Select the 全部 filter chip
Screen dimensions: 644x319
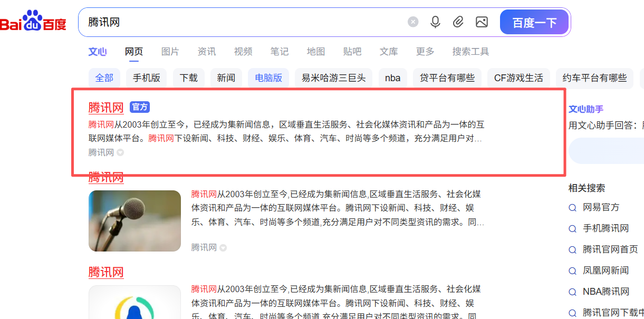click(104, 78)
